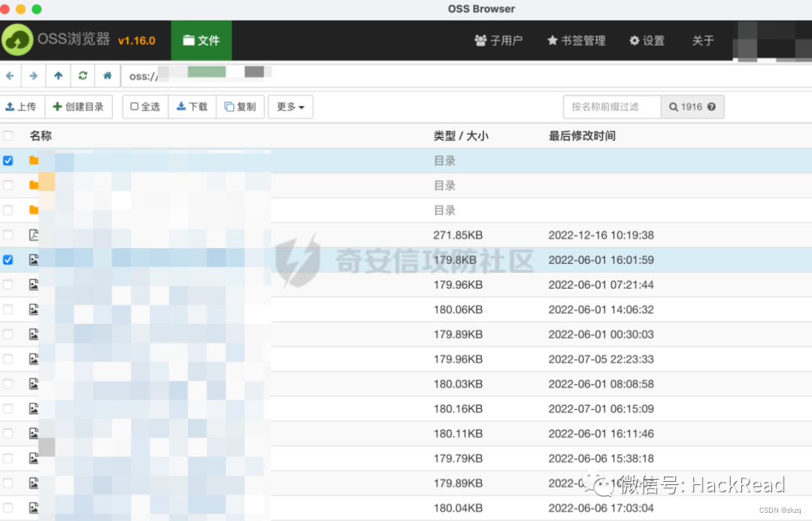This screenshot has width=812, height=521.
Task: Click the 复制 copy button
Action: coord(241,107)
